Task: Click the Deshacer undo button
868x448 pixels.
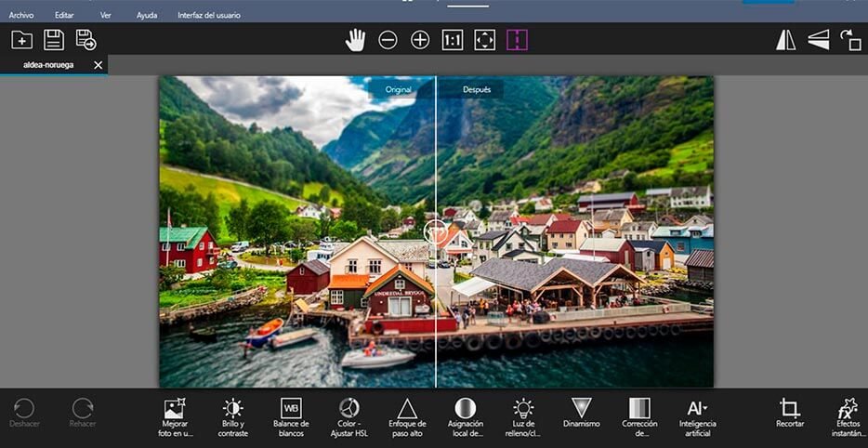Action: (24, 414)
